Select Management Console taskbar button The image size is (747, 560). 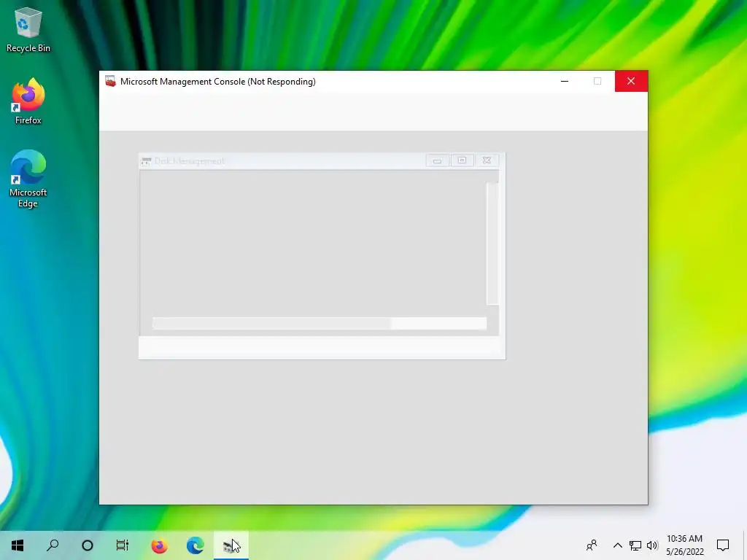point(231,545)
